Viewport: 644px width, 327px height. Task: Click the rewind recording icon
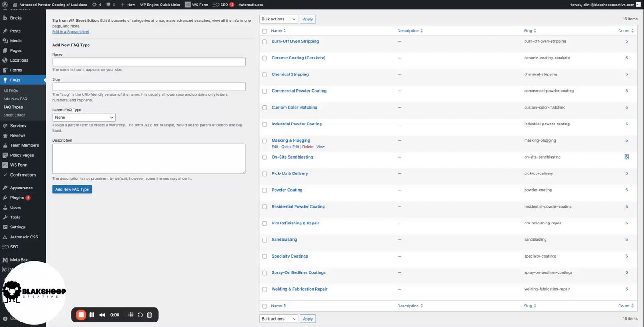coord(103,315)
